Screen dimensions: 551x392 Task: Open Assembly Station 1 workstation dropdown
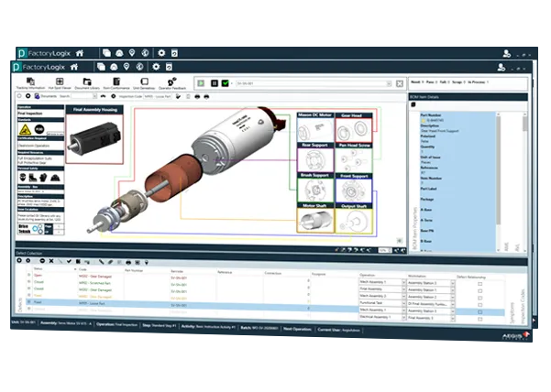(453, 290)
